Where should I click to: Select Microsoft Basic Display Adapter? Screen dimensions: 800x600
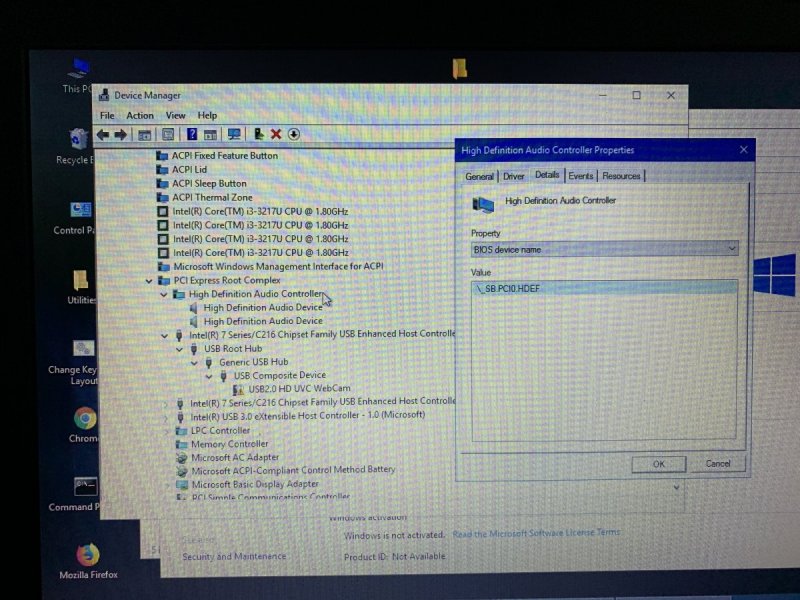tap(255, 484)
